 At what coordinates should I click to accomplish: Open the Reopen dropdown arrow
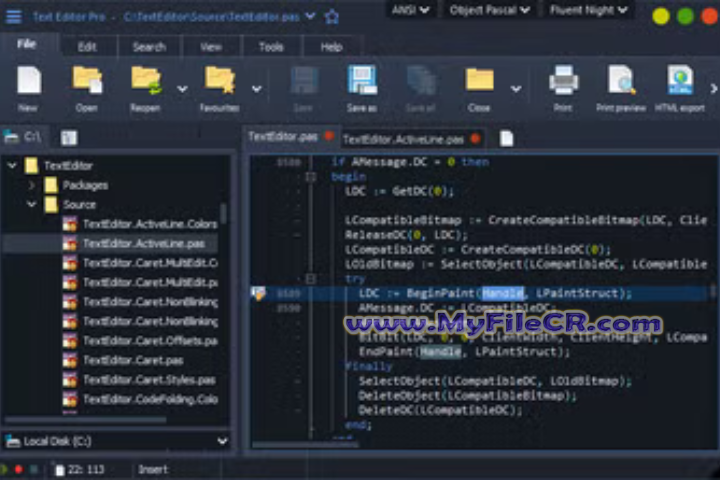pos(182,89)
